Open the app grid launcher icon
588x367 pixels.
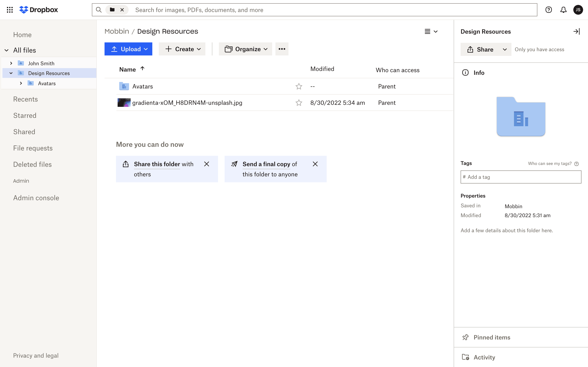[x=10, y=10]
